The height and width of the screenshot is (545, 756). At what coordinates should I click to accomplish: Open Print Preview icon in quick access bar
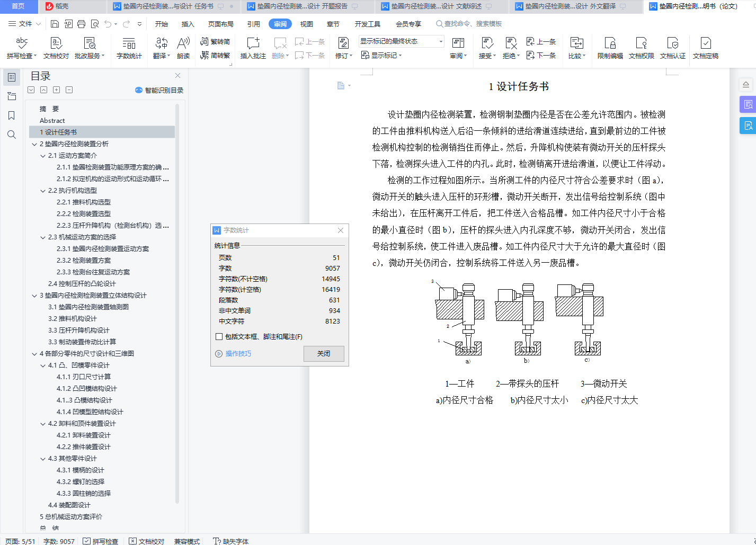pos(95,24)
